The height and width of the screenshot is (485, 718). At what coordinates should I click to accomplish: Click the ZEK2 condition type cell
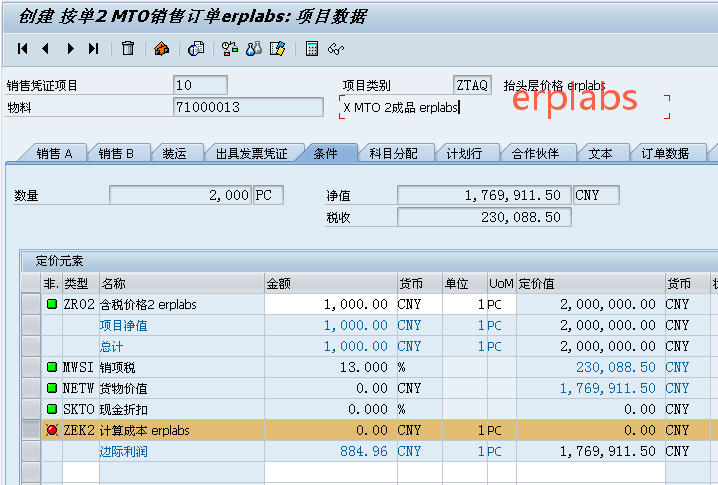[x=79, y=431]
